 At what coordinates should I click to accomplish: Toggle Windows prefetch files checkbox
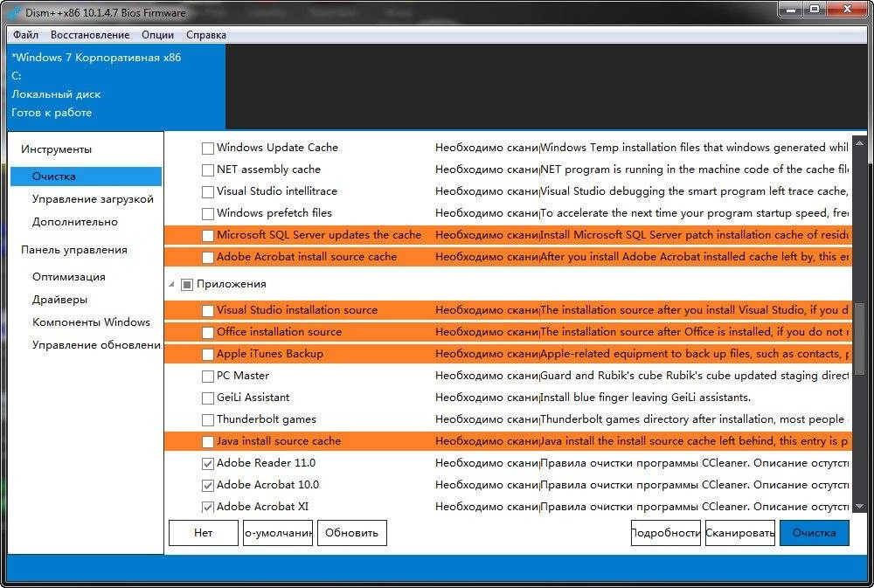pyautogui.click(x=208, y=213)
